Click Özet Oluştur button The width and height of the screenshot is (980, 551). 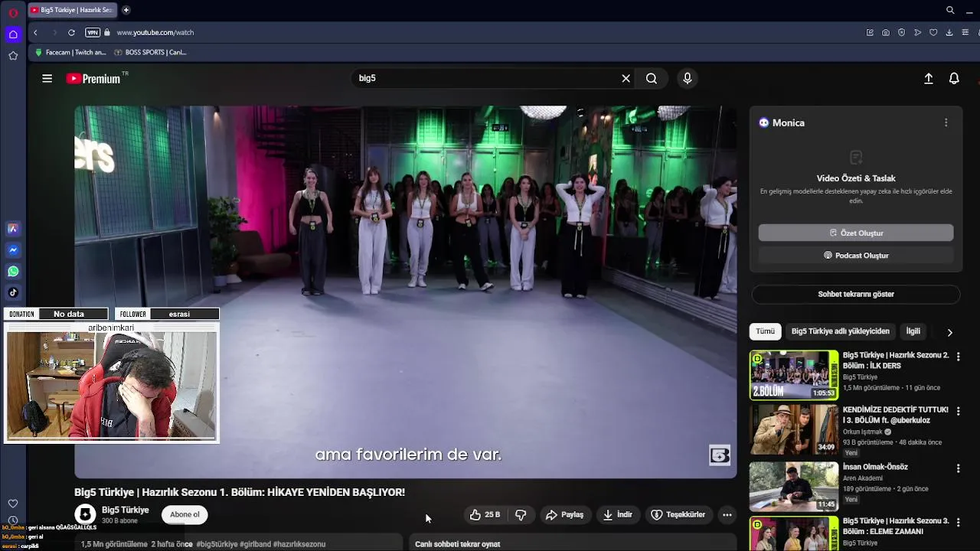[856, 233]
